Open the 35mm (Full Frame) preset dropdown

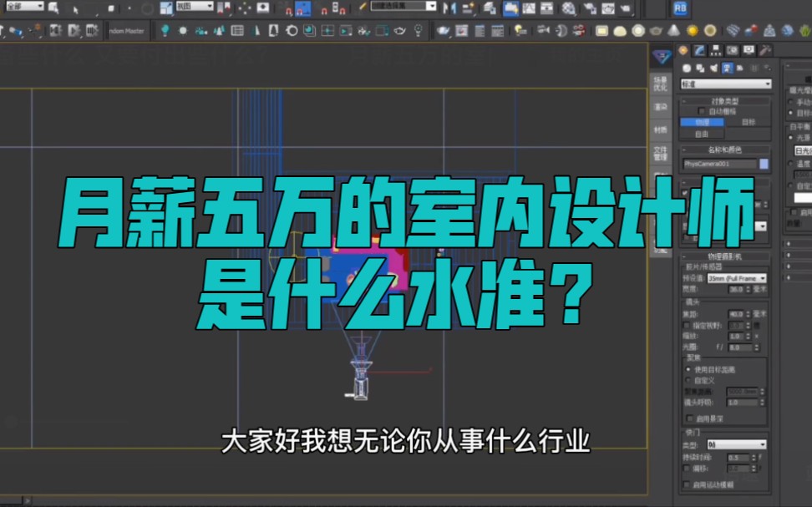click(736, 279)
